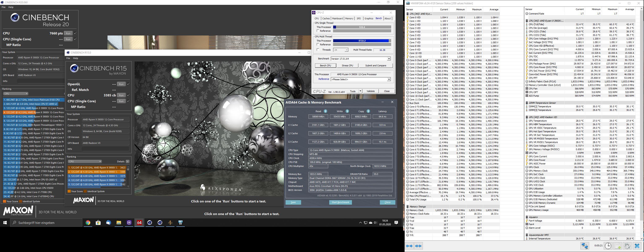This screenshot has width=644, height=252.
Task: Click info icon next to AIDA64 Read
Action: pyautogui.click(x=325, y=111)
